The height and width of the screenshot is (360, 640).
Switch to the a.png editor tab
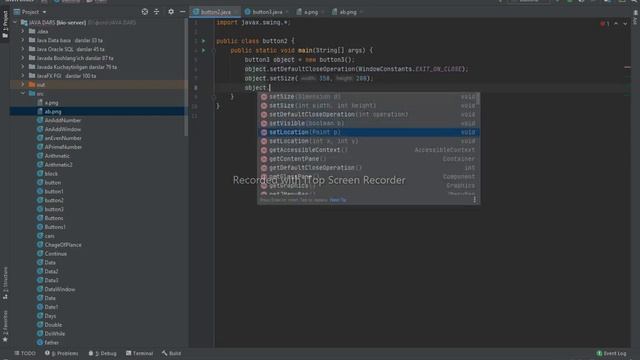click(x=310, y=12)
